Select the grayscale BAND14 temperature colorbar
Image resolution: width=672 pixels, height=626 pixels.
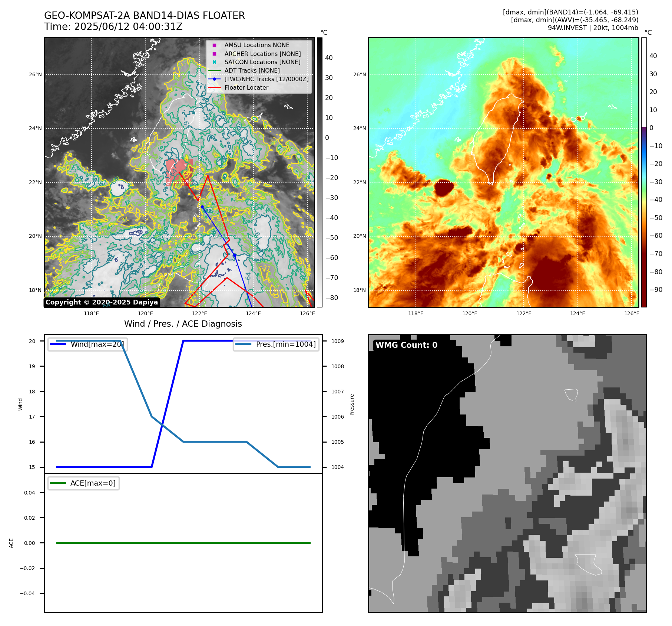tap(320, 172)
